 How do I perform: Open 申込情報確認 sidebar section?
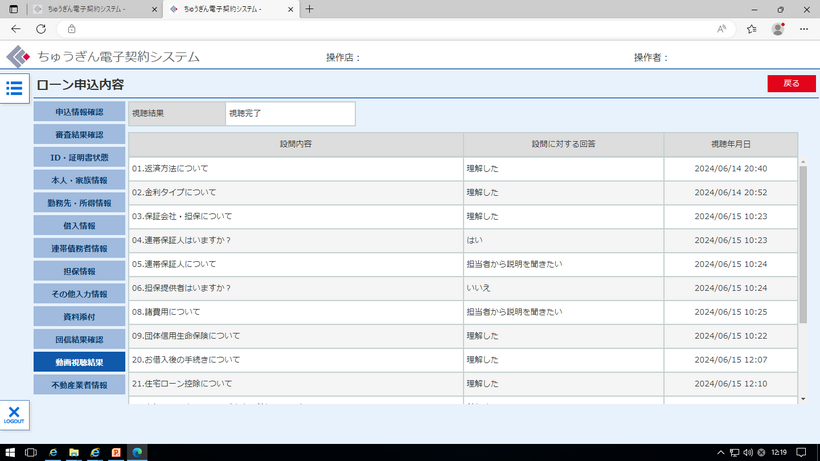pos(79,111)
